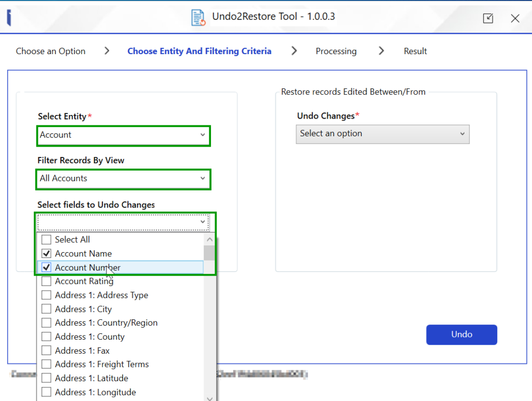Enable the Address 1: Fax checkbox

click(x=46, y=350)
